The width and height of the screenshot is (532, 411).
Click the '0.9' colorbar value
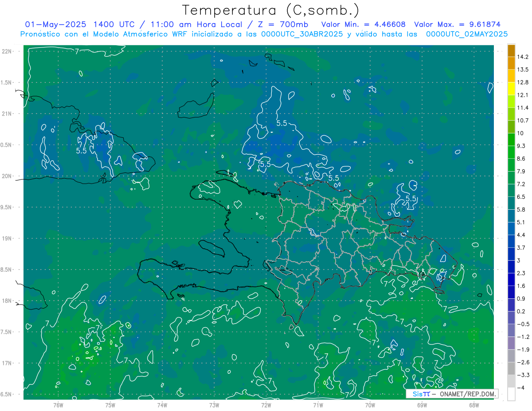coord(522,299)
